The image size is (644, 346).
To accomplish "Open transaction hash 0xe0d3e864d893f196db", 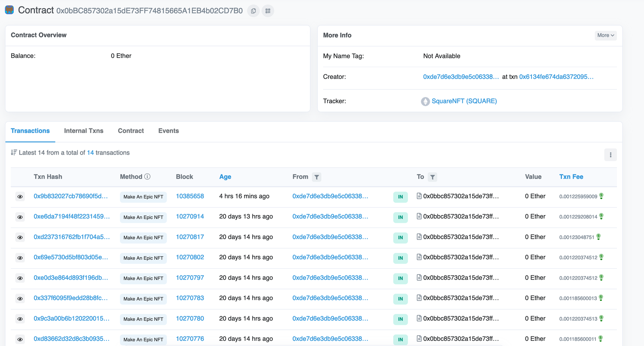I will click(x=71, y=278).
